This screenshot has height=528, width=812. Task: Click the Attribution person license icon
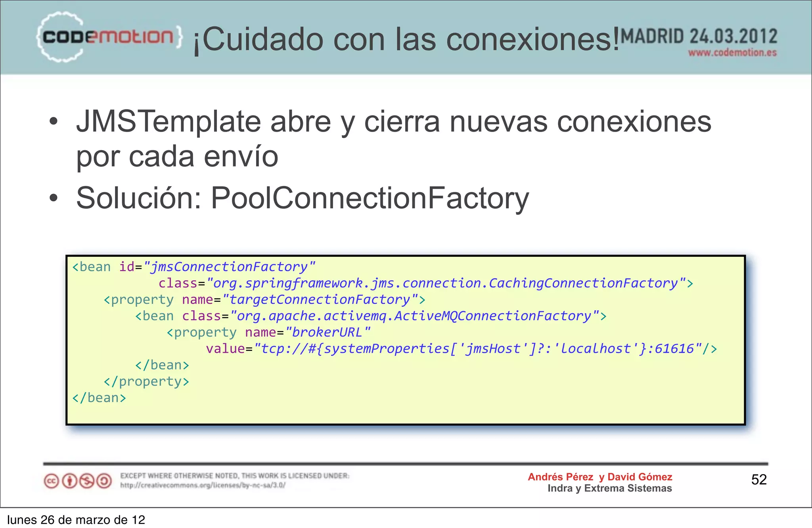[x=69, y=481]
